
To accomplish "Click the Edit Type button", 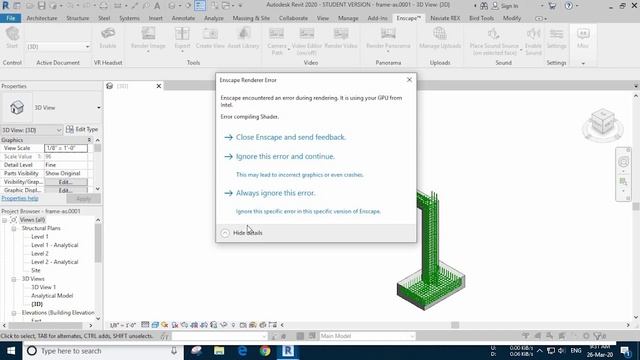I will pyautogui.click(x=82, y=129).
